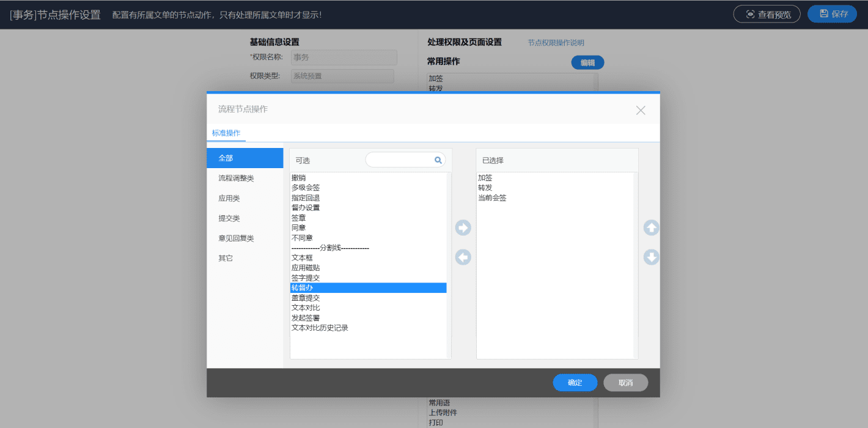The image size is (868, 428).
Task: Select 签章 in available list
Action: click(x=369, y=218)
